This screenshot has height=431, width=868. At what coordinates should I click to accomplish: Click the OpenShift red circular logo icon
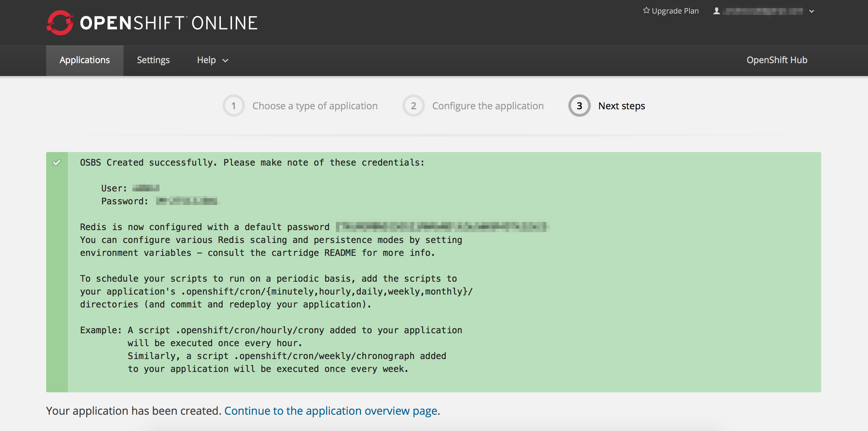click(60, 23)
